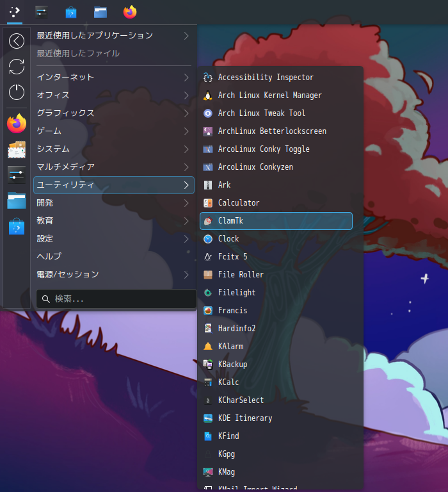Click the Calculator app icon

[x=208, y=202]
